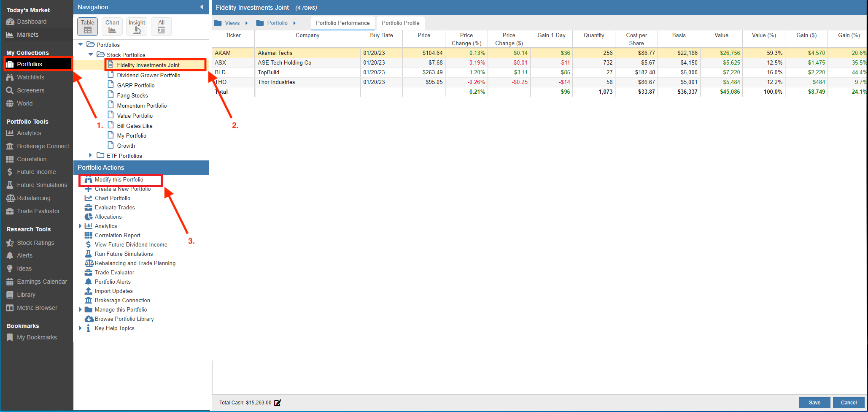Click Browse Portfolio Library
868x412 pixels.
coord(124,319)
